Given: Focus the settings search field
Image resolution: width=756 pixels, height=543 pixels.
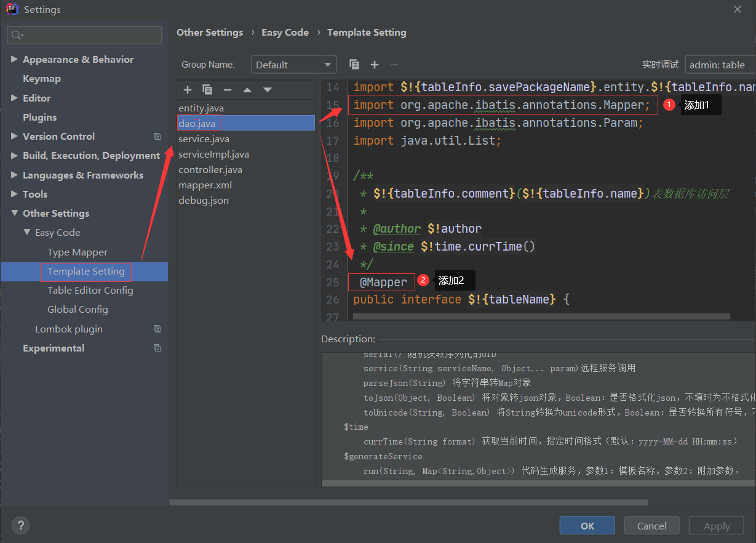Looking at the screenshot, I should point(84,35).
